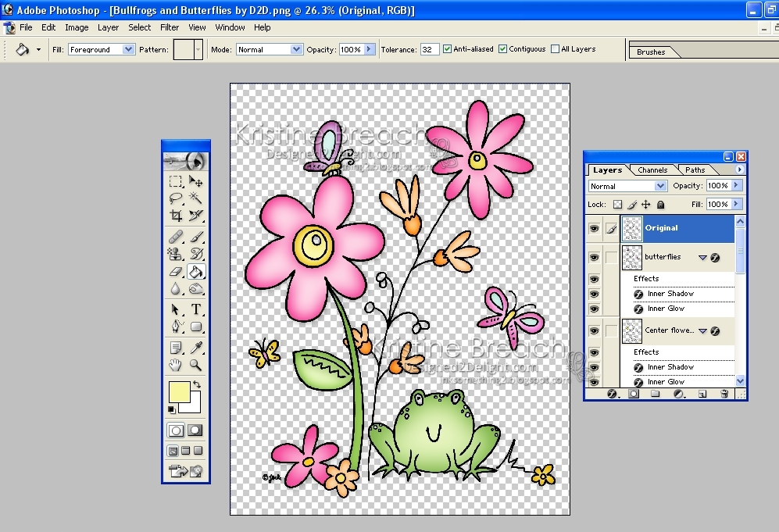Image resolution: width=779 pixels, height=532 pixels.
Task: Select the Zoom tool
Action: tap(197, 364)
